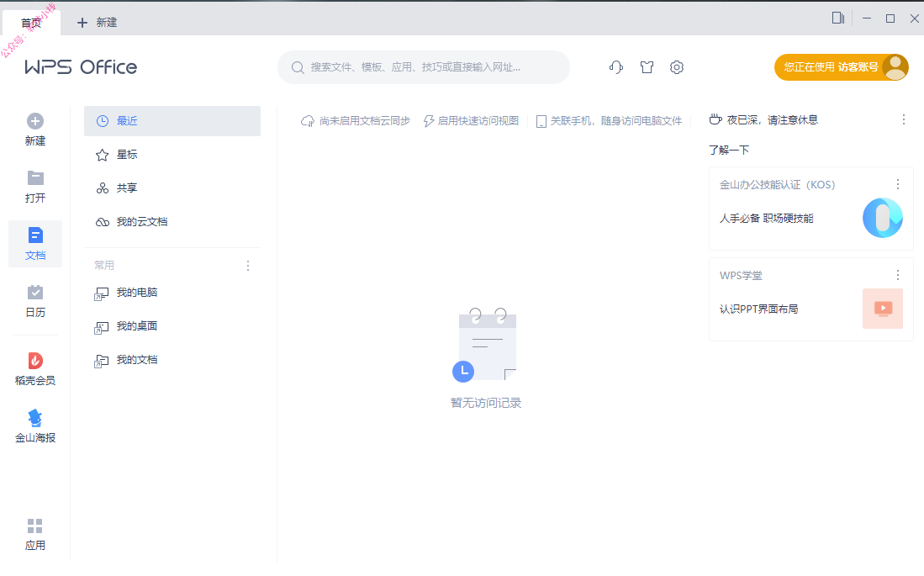Open the 日历 calendar icon
This screenshot has width=924, height=576.
pyautogui.click(x=35, y=293)
